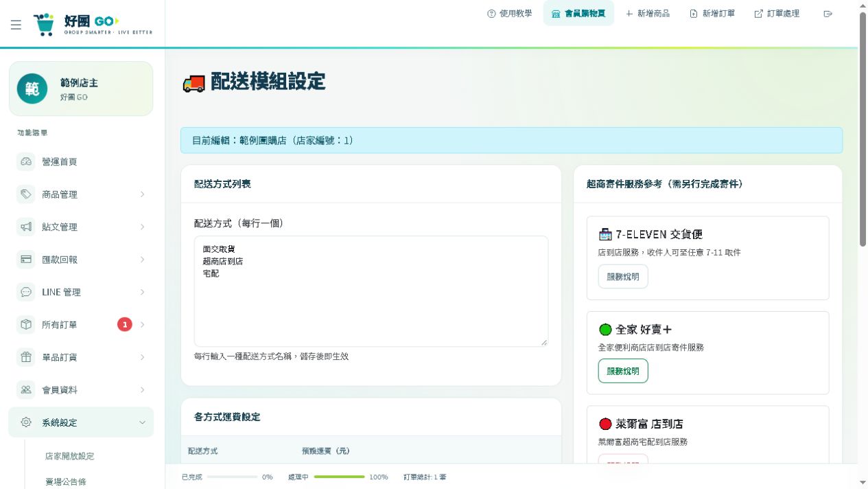Click the 單品訂貨 gift icon
The width and height of the screenshot is (868, 489).
(26, 357)
